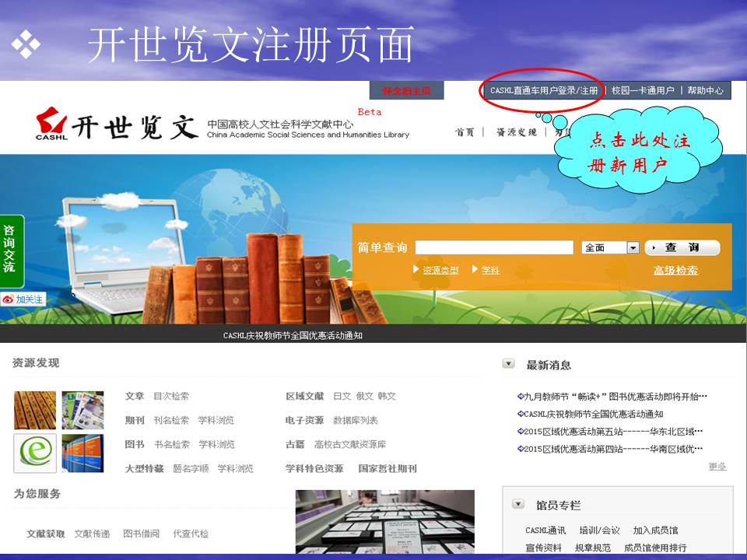Screen dimensions: 747x560
Task: Click 刊名检索 under 期刊
Action: (171, 421)
